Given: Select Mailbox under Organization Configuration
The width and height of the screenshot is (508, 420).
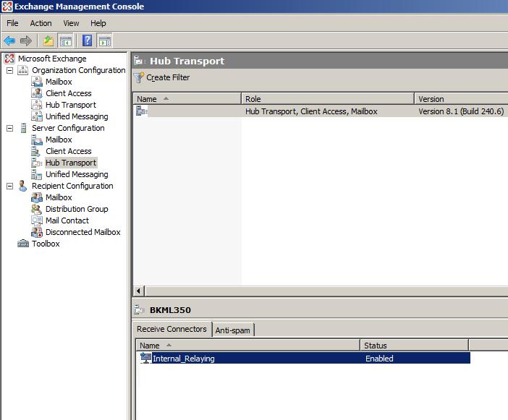Looking at the screenshot, I should click(x=59, y=82).
